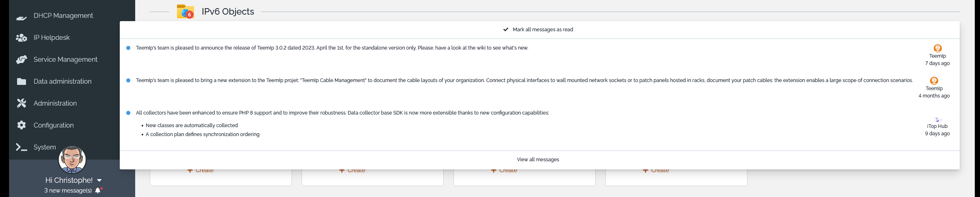Click the notification bell icon
Image resolution: width=980 pixels, height=197 pixels.
pyautogui.click(x=98, y=191)
